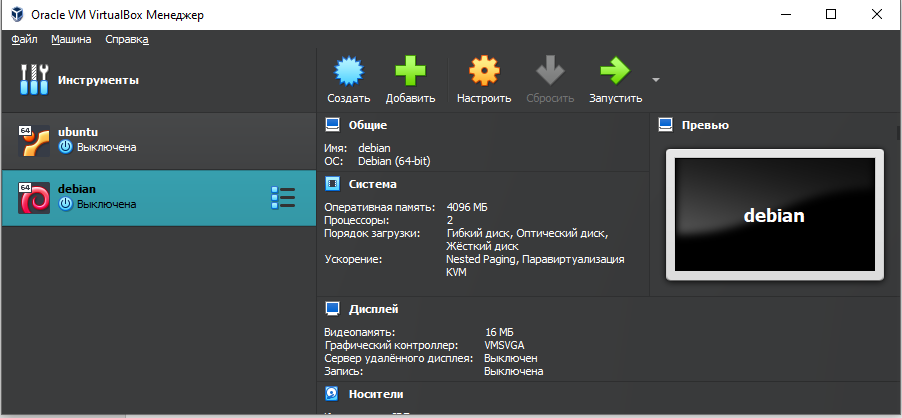Open the Дисплей section header link

point(373,309)
